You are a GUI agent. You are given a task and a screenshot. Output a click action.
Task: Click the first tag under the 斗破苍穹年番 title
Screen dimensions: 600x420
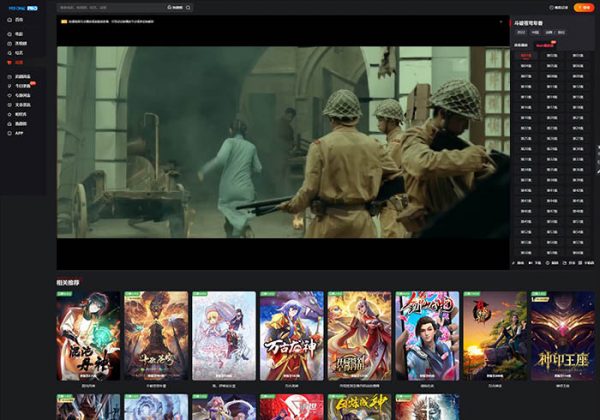tap(521, 32)
